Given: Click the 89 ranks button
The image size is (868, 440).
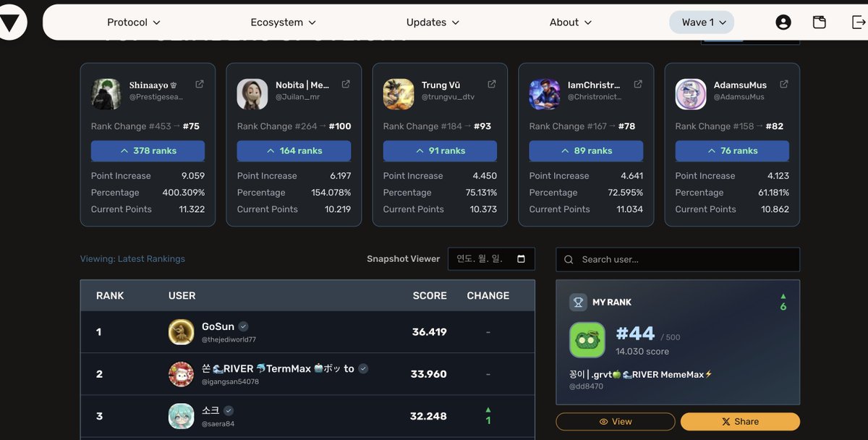Looking at the screenshot, I should point(586,151).
